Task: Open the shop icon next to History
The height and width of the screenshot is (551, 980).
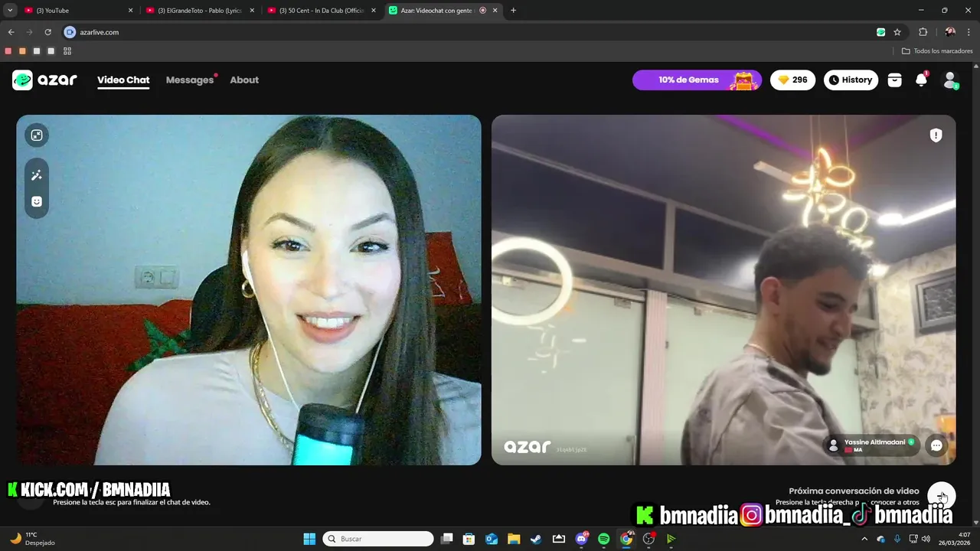Action: tap(894, 80)
